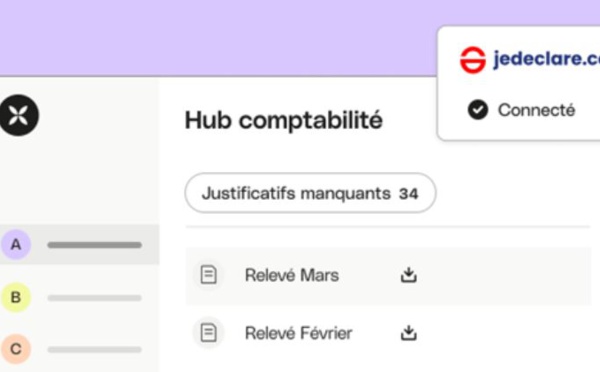The image size is (600, 372).
Task: Select the highlighted account A sidebar item
Action: click(80, 244)
